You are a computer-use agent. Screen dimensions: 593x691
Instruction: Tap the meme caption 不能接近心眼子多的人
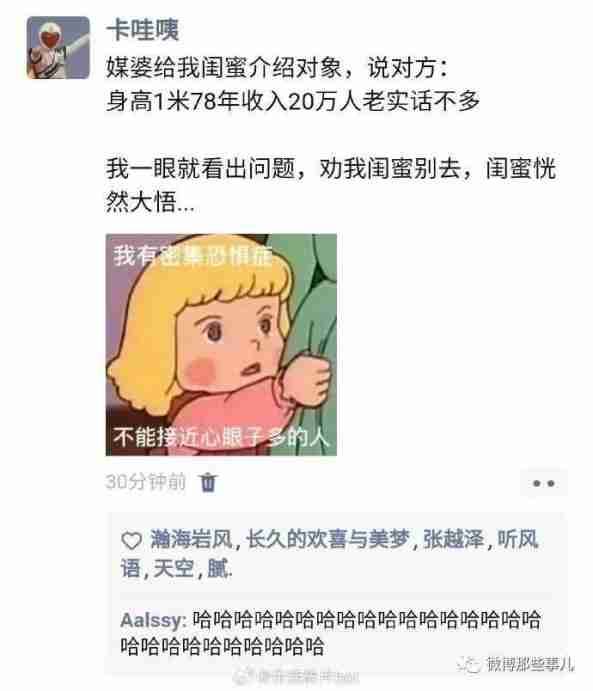click(221, 437)
